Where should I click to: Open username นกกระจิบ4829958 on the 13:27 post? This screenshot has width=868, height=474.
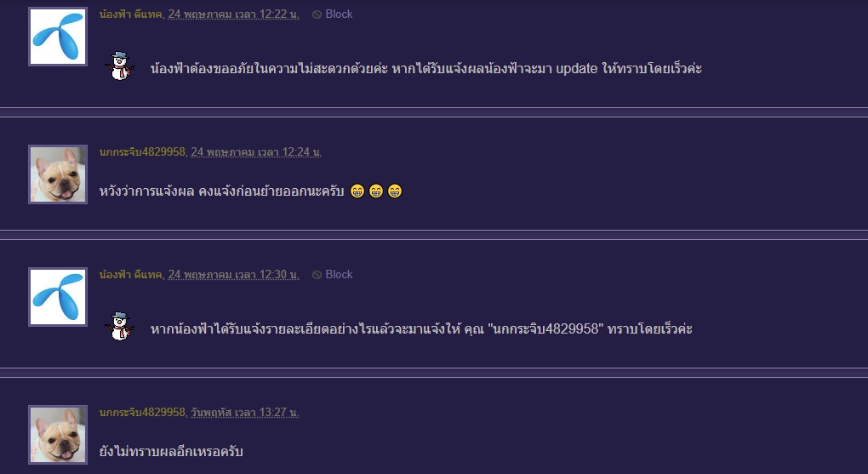tap(142, 413)
